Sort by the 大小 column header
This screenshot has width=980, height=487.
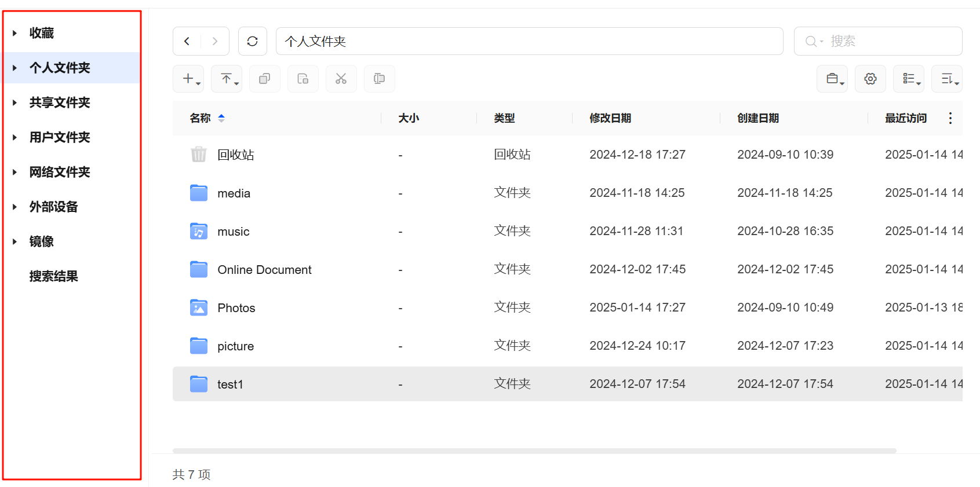(x=409, y=118)
